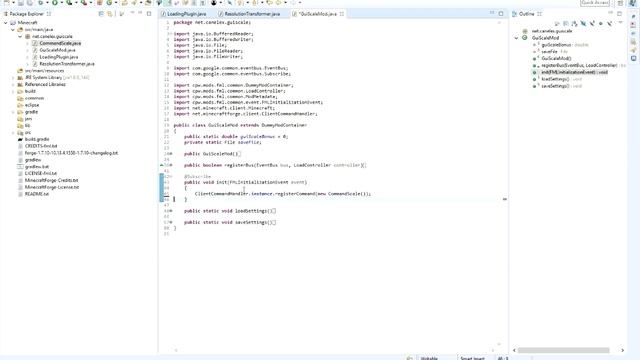Click Open Perspective button
The image size is (640, 360).
click(620, 3)
